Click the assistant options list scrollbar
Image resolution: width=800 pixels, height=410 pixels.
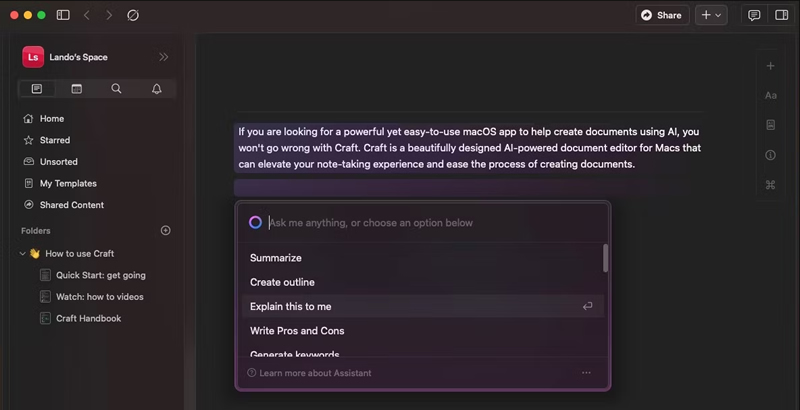point(606,258)
